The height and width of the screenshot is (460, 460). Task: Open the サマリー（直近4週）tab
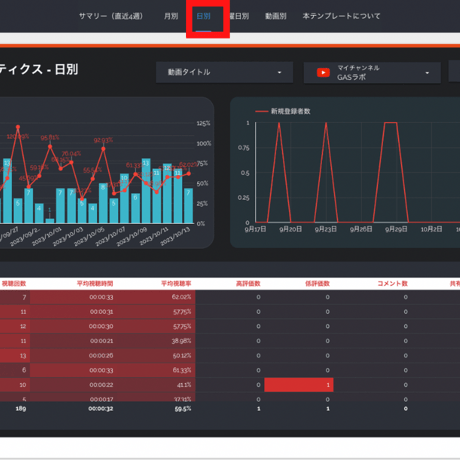(x=111, y=16)
